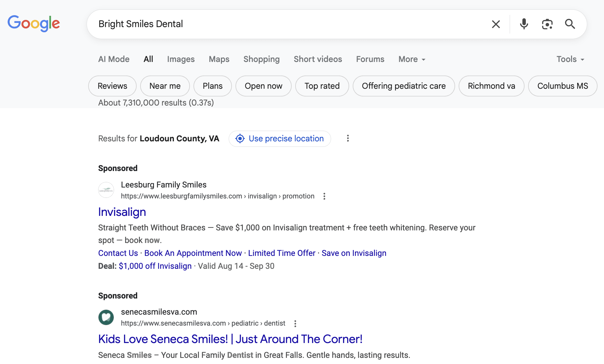Switch to AI Mode tab
This screenshot has width=604, height=364.
[114, 59]
